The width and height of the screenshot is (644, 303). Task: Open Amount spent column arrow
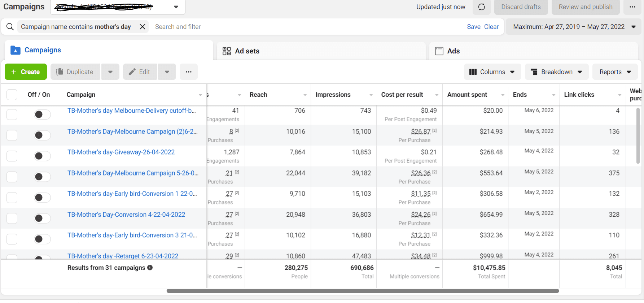pyautogui.click(x=503, y=95)
